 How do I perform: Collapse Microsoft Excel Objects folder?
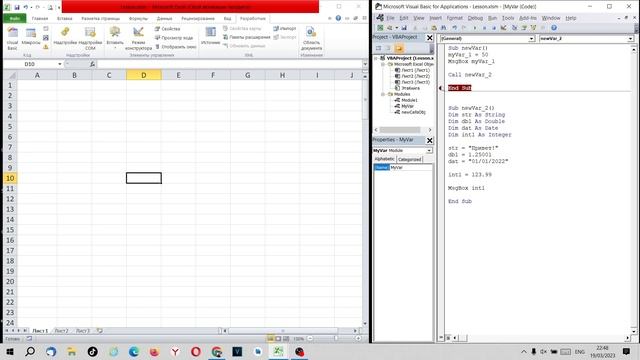coord(383,64)
